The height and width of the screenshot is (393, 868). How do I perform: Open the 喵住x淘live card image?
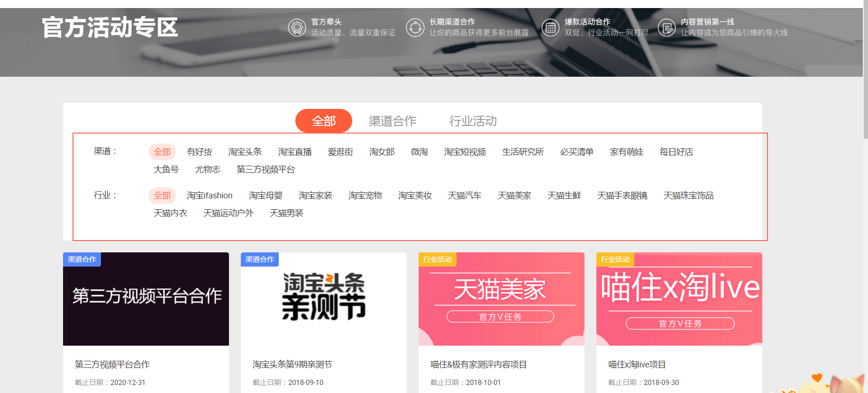point(679,299)
